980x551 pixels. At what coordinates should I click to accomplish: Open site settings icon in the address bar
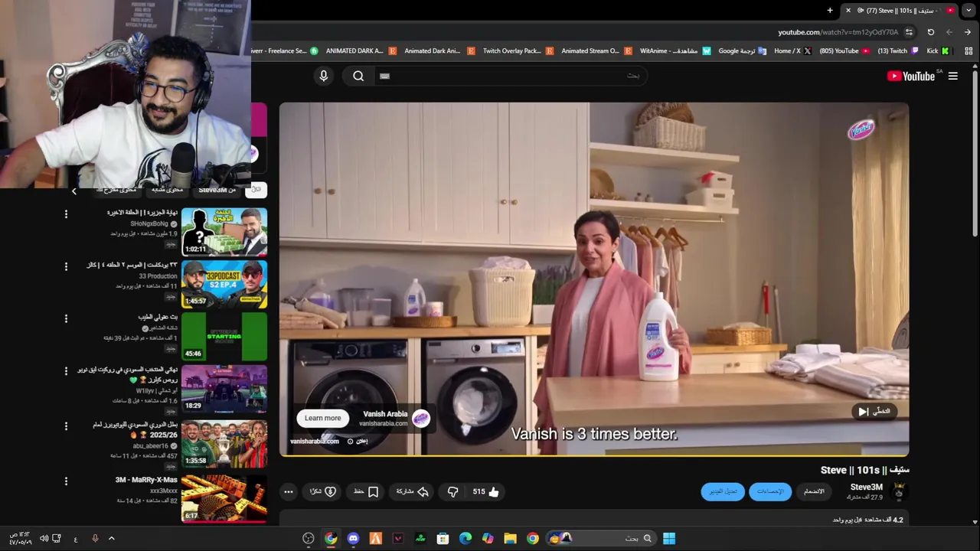pos(909,32)
